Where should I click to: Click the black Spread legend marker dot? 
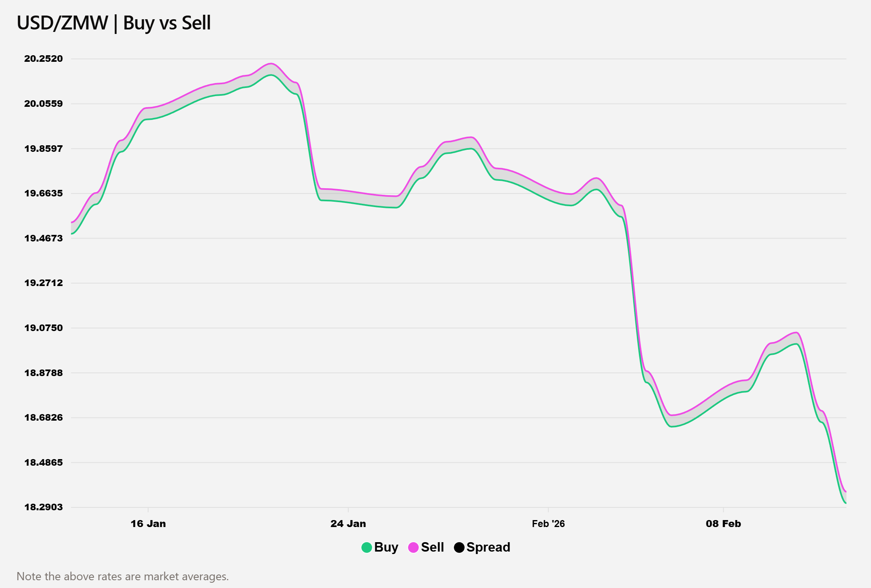pos(459,547)
